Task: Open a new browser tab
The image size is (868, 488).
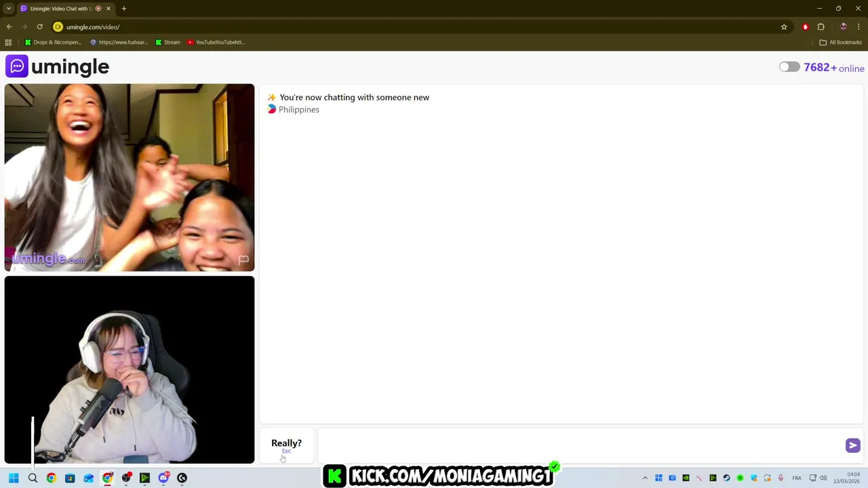Action: click(124, 9)
